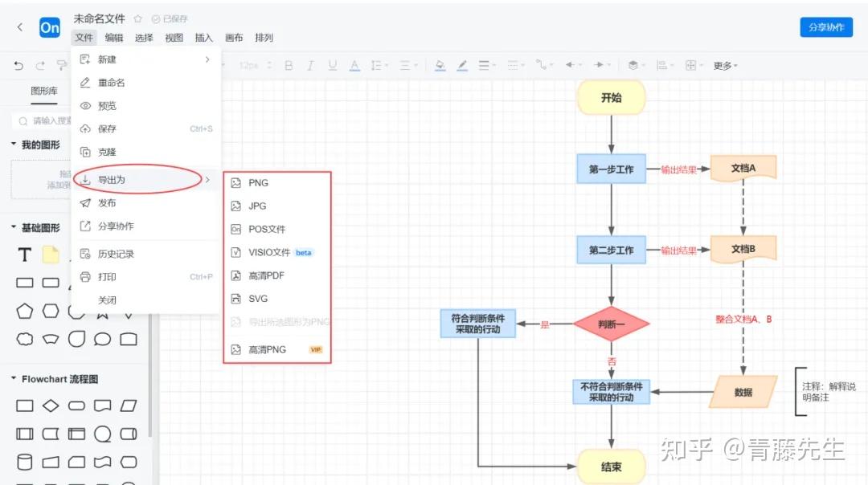
Task: Select the Text T shape
Action: 24,255
